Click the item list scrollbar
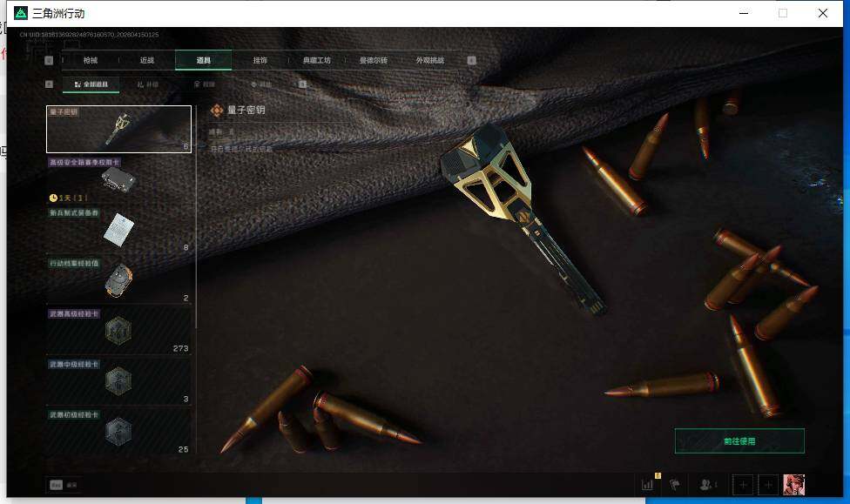The image size is (850, 504). [x=196, y=217]
